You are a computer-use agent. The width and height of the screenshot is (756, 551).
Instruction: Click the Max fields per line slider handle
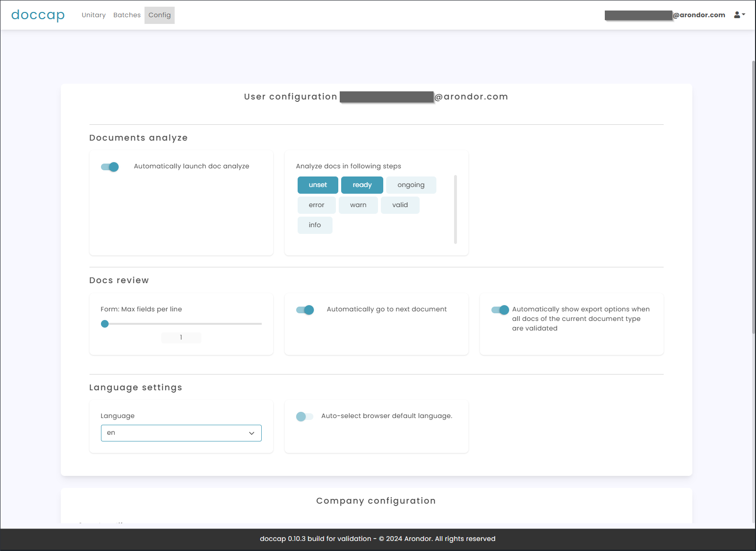tap(105, 324)
